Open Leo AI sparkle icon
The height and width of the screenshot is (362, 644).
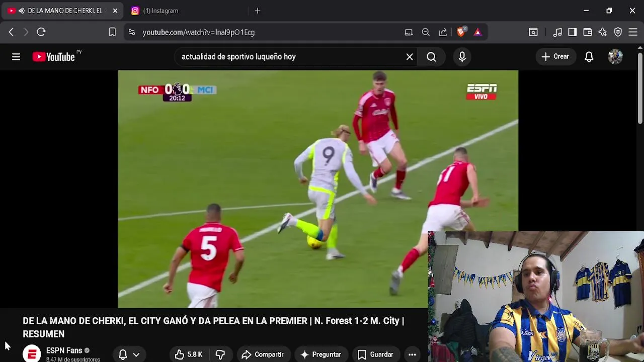(x=603, y=32)
